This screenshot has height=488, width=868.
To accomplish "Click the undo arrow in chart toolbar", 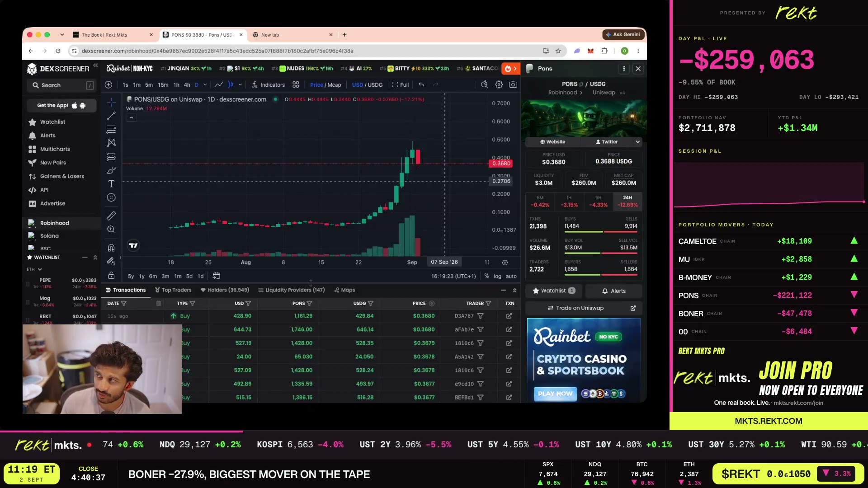I will tap(421, 84).
